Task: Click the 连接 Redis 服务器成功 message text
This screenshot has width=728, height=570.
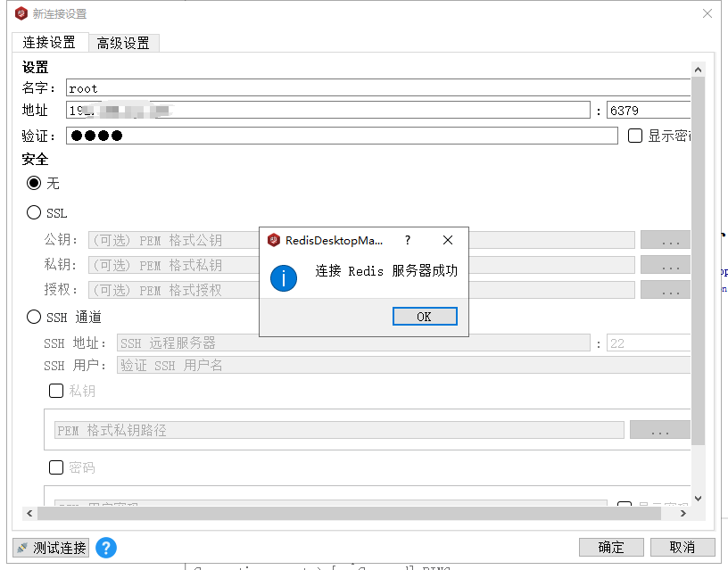Action: click(386, 270)
